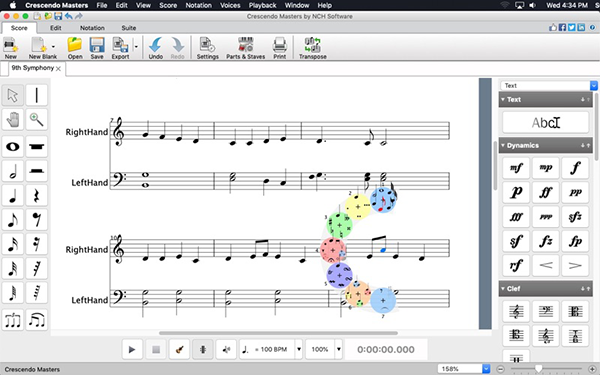This screenshot has width=600, height=375.
Task: Choose the sixteenth note tool
Action: tap(13, 244)
